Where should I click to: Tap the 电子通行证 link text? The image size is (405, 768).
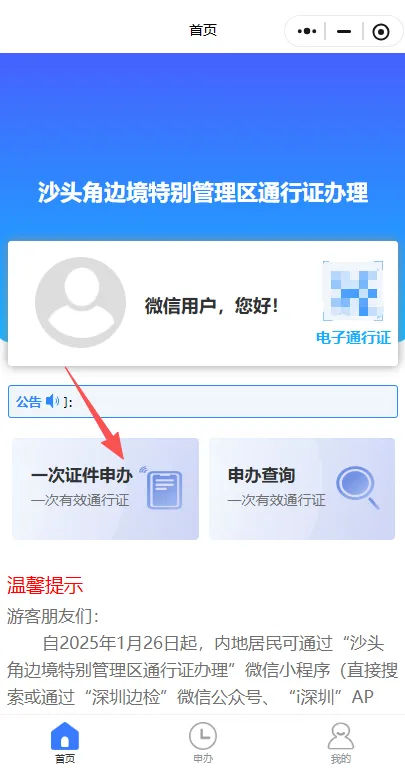click(354, 338)
